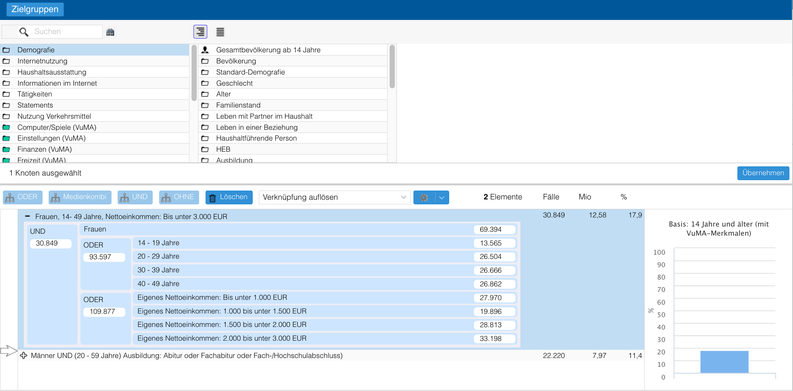
Task: Select Nettoeinkommen Bis unter 1.000 EUR row
Action: click(325, 297)
